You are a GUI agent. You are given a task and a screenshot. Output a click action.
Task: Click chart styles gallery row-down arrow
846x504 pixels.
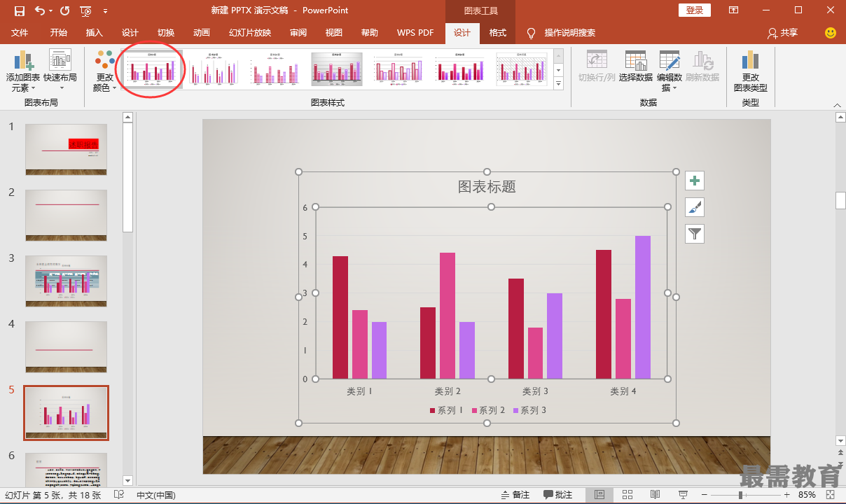tap(558, 70)
